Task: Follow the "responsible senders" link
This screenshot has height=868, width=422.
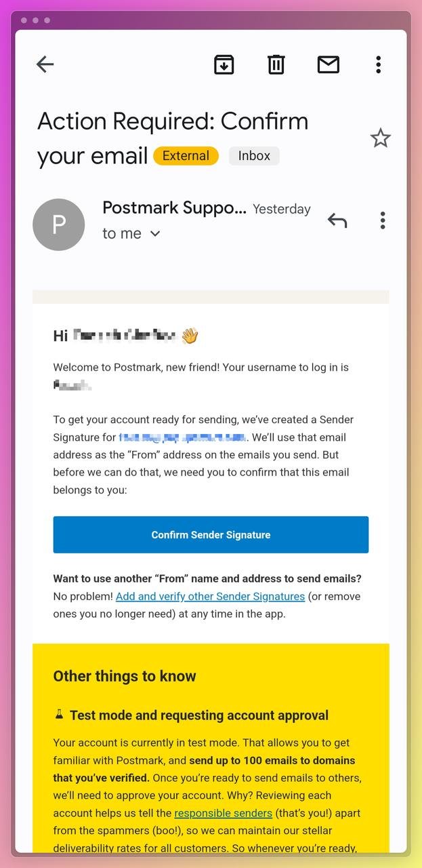Action: point(223,813)
